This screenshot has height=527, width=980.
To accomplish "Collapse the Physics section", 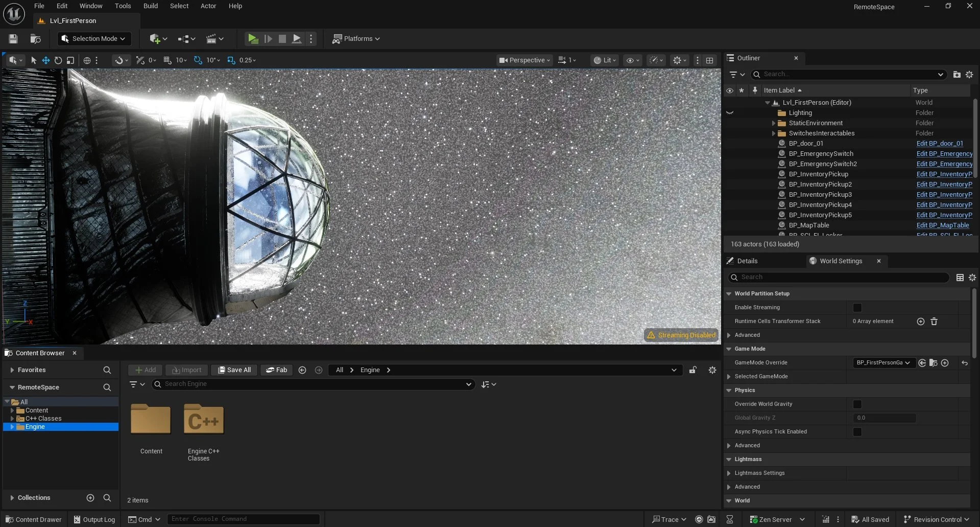I will pos(729,391).
